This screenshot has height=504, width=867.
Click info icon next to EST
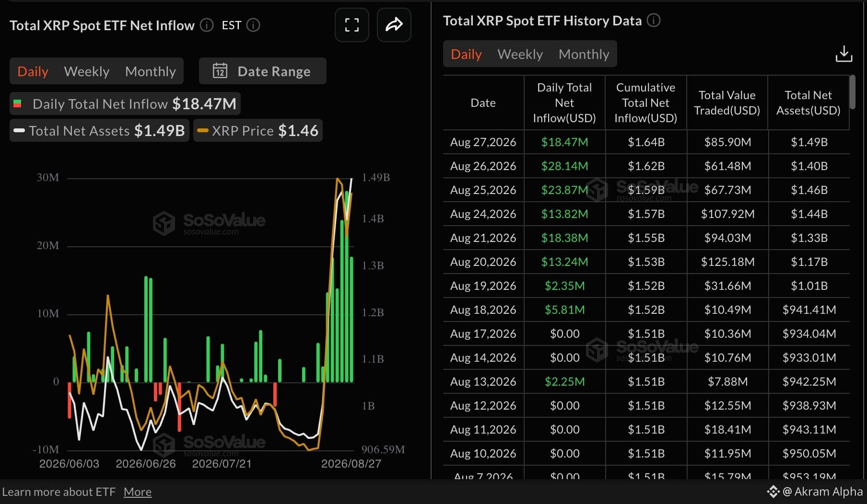pos(253,25)
